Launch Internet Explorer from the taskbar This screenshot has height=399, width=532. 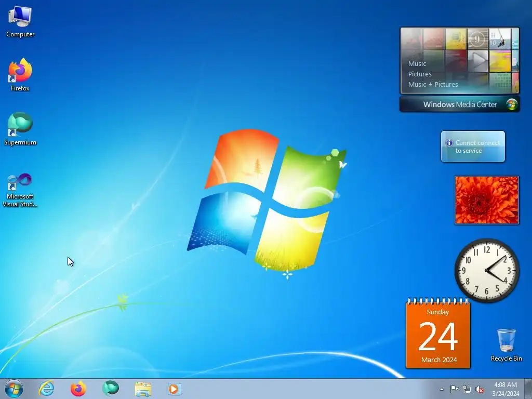[x=46, y=389]
